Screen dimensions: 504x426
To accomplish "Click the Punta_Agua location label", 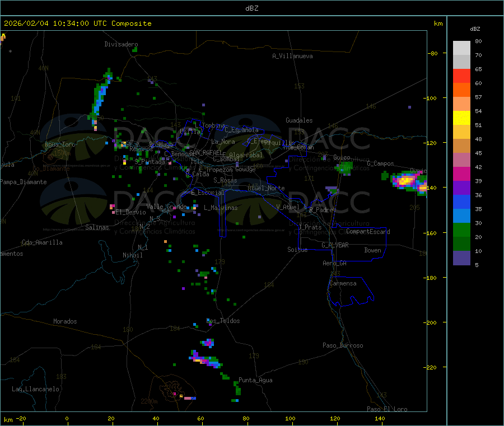I will 255,380.
